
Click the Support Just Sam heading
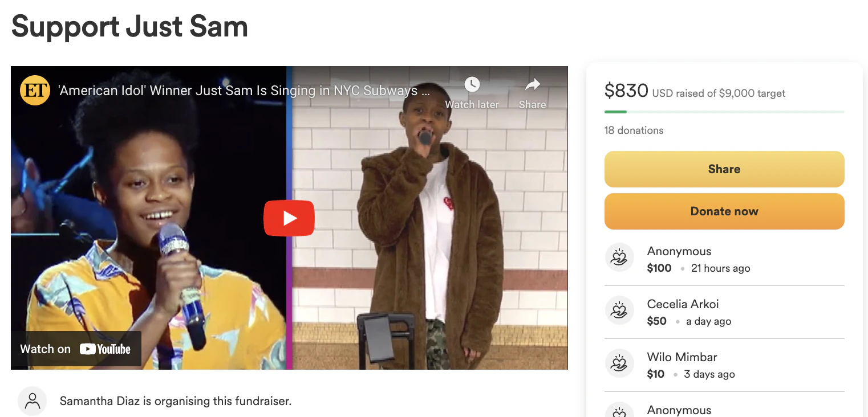(x=129, y=26)
